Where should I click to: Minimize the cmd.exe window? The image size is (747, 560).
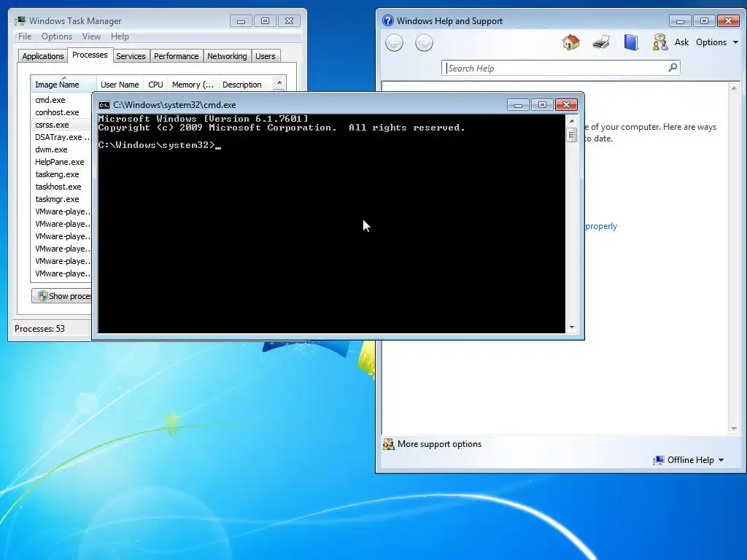pyautogui.click(x=518, y=105)
